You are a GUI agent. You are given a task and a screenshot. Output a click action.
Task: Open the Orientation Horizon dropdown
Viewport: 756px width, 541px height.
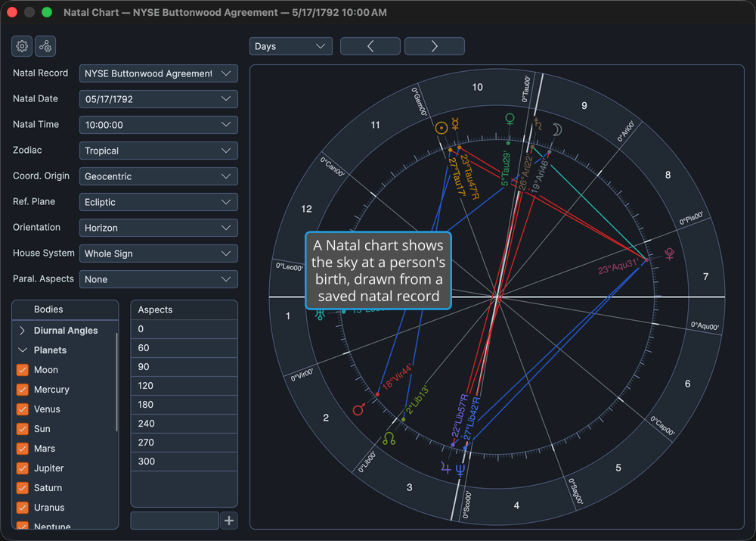[x=159, y=228]
